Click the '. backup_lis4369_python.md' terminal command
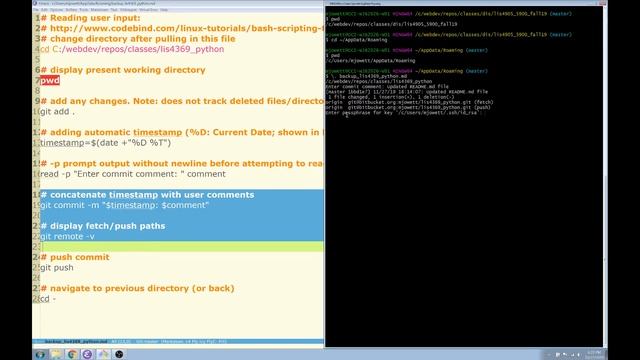 (x=369, y=76)
